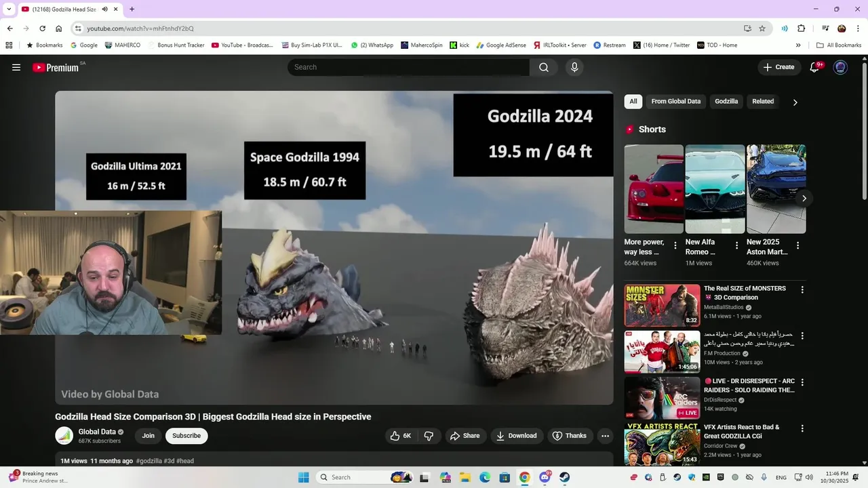The height and width of the screenshot is (488, 868).
Task: Open Chrome home page button
Action: click(59, 28)
